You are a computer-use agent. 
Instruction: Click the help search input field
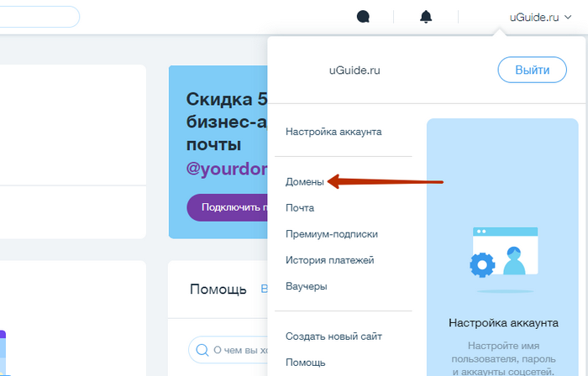[239, 349]
